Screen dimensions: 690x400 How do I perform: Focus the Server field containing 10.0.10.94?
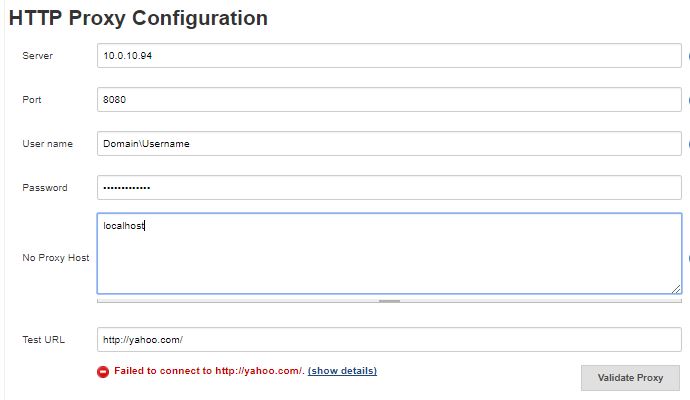click(389, 55)
